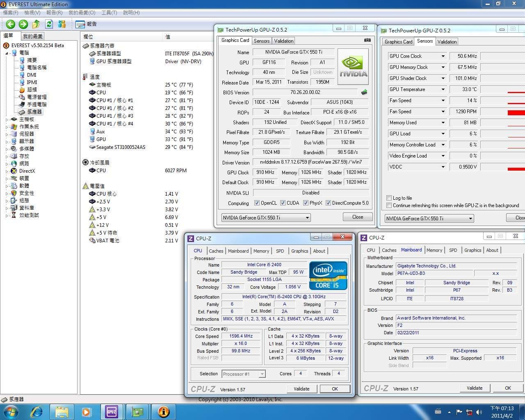This screenshot has height=420, width=525.
Task: Click the green back arrow in EVEREST toolbar
Action: [10, 24]
